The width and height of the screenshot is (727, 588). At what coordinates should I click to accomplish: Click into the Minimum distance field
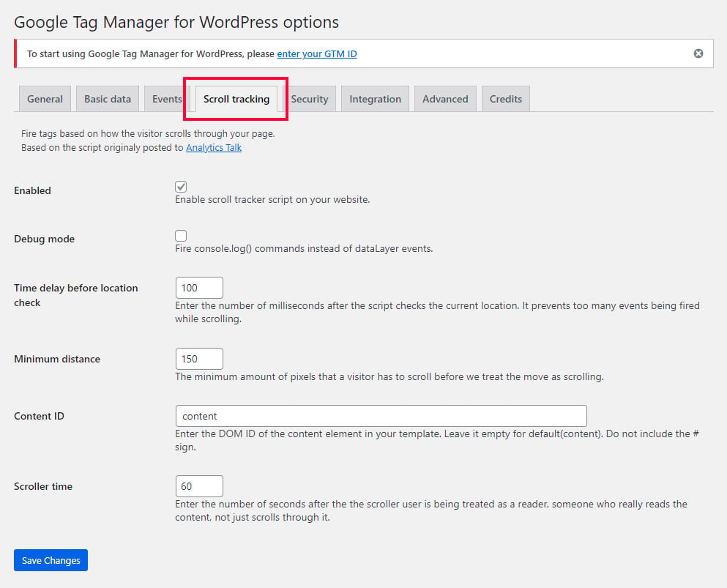tap(199, 359)
